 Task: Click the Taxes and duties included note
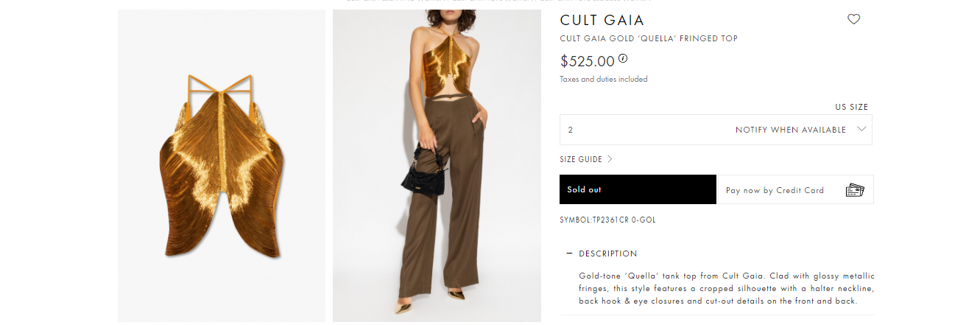pos(604,79)
